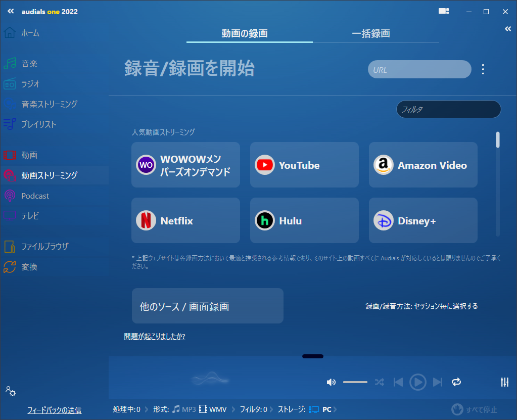Choose the Netflix streaming tile
This screenshot has width=517, height=420.
pos(185,220)
